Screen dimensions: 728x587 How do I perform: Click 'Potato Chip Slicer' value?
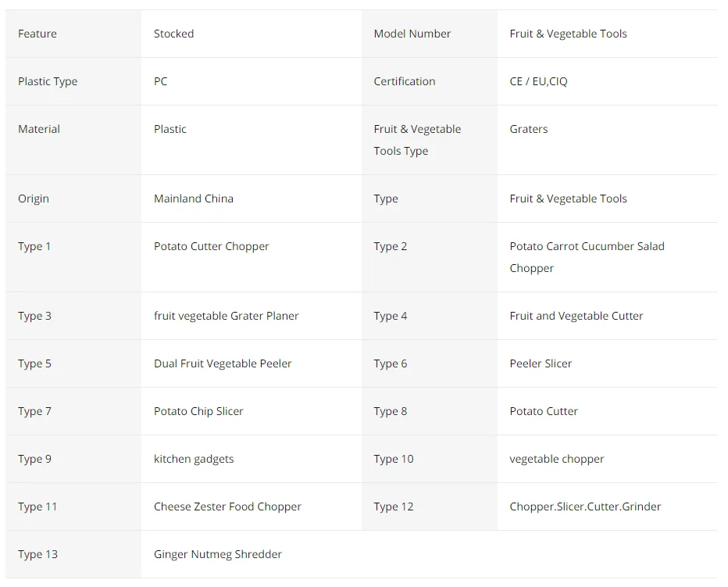point(198,411)
